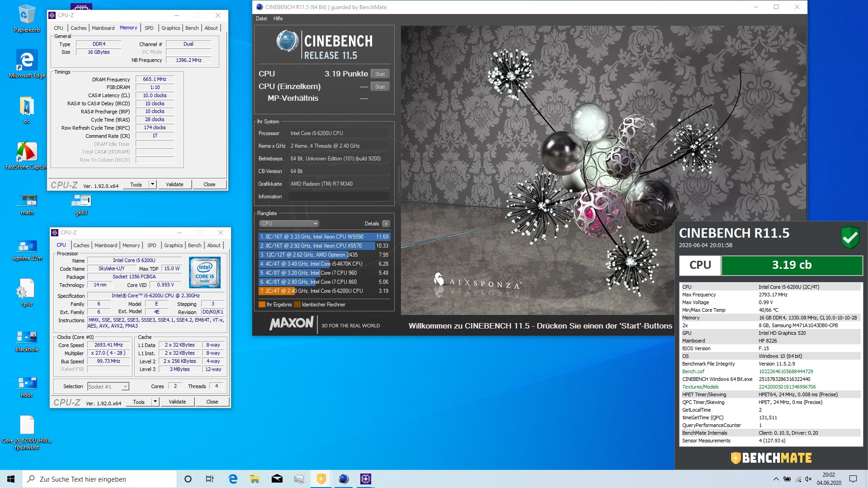The image size is (868, 488).
Task: Click the 3.19 cb green score bar
Action: (x=792, y=265)
